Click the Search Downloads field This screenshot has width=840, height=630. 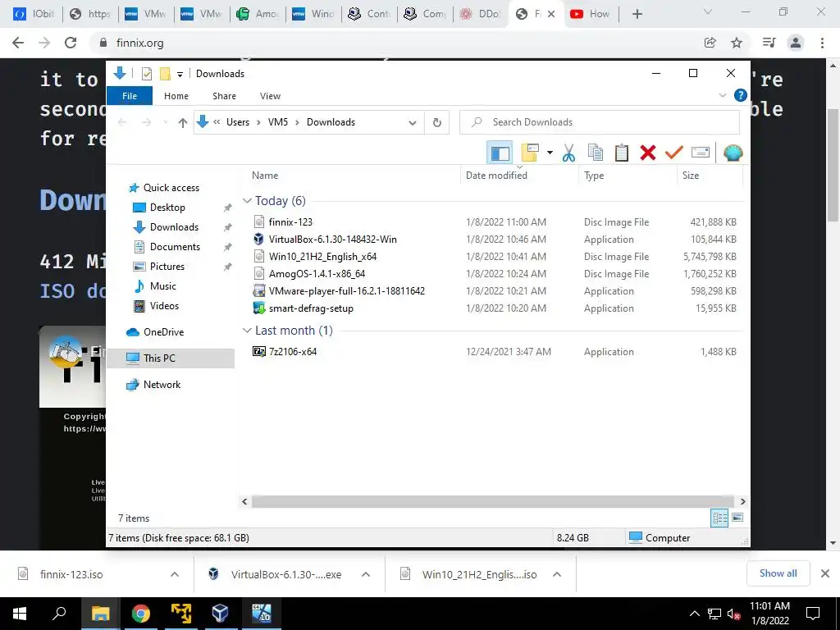click(600, 122)
